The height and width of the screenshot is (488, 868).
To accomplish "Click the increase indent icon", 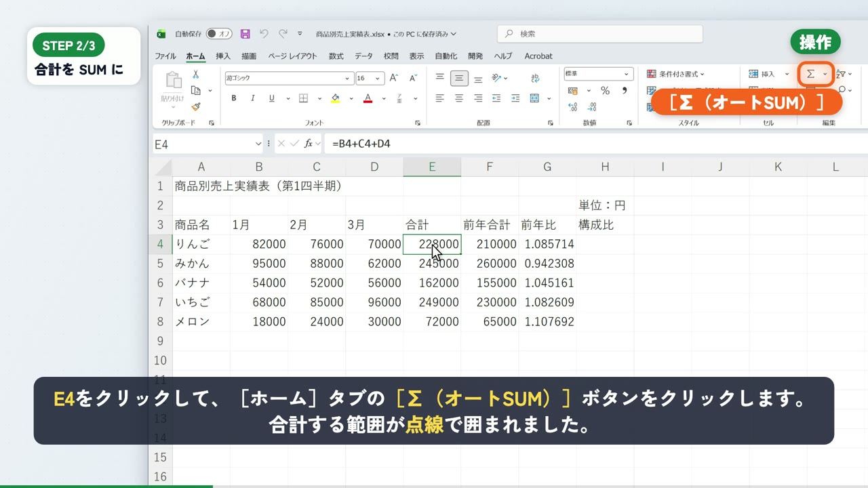I will (x=515, y=98).
